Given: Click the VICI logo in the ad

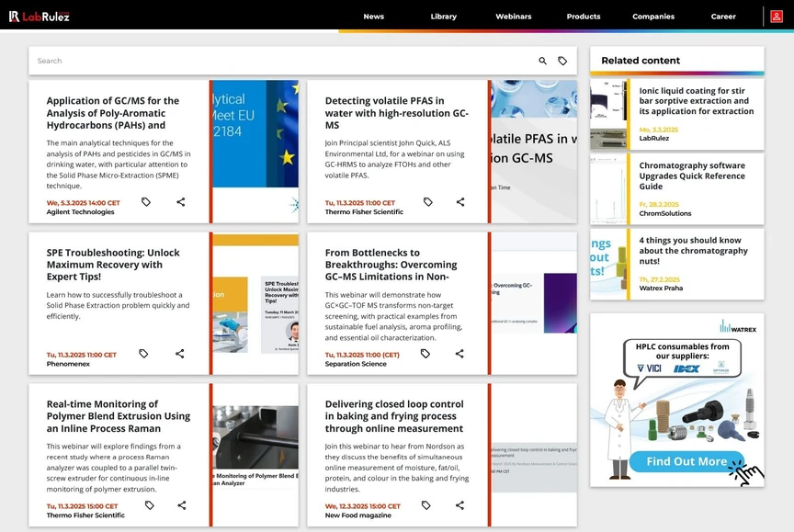Looking at the screenshot, I should (x=649, y=368).
